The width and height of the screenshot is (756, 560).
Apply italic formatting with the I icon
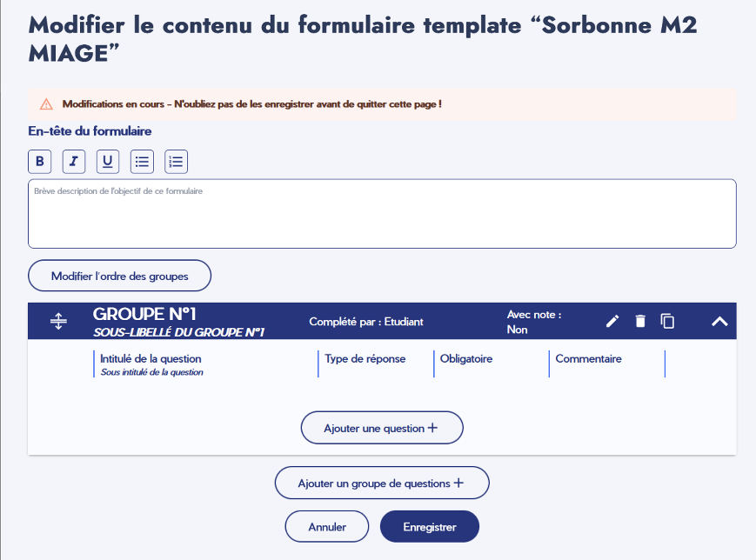tap(74, 162)
